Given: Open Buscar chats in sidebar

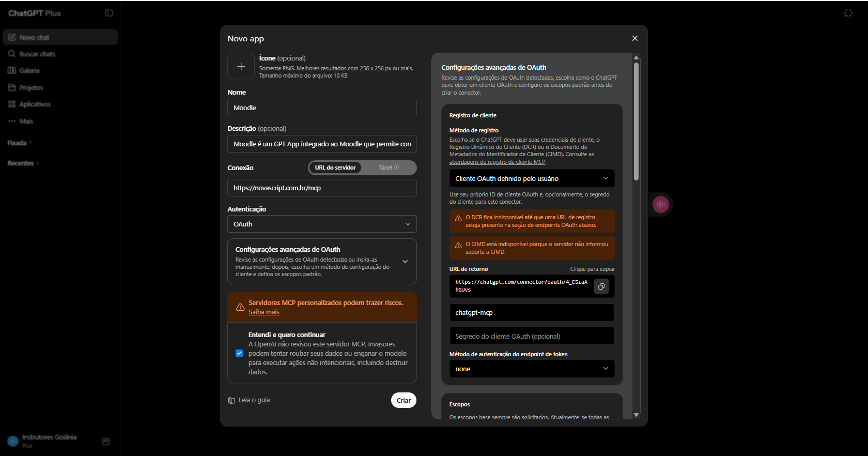Looking at the screenshot, I should pos(60,54).
